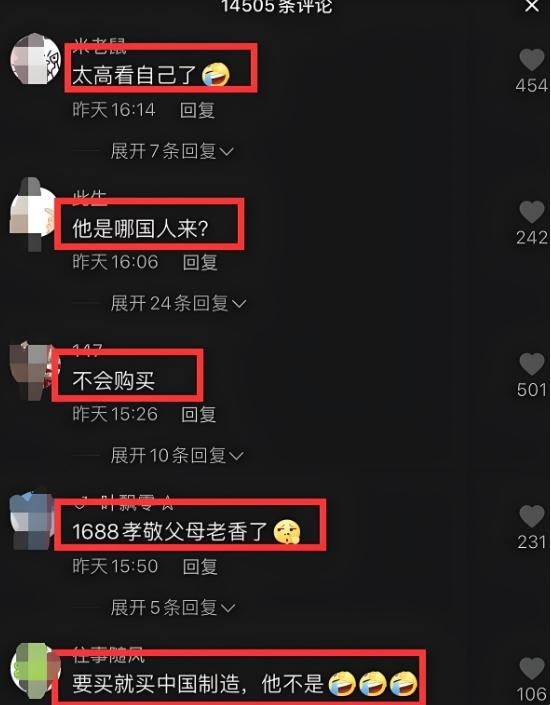Reply to the 昨天 15:26 comment
Screen dimensions: 551x705
click(x=199, y=414)
